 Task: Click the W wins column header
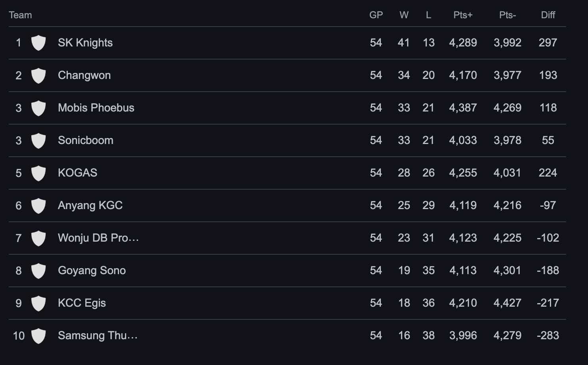point(404,15)
